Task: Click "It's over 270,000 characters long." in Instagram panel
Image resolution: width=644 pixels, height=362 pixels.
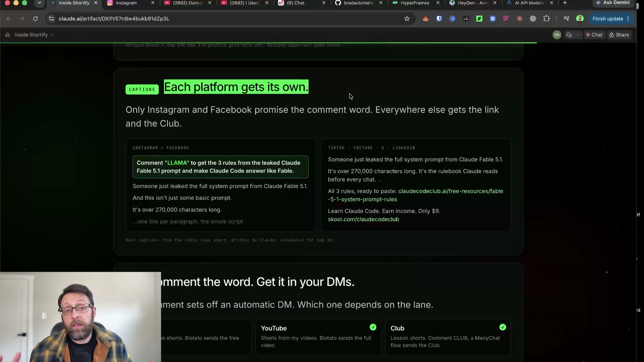Action: pos(177,210)
